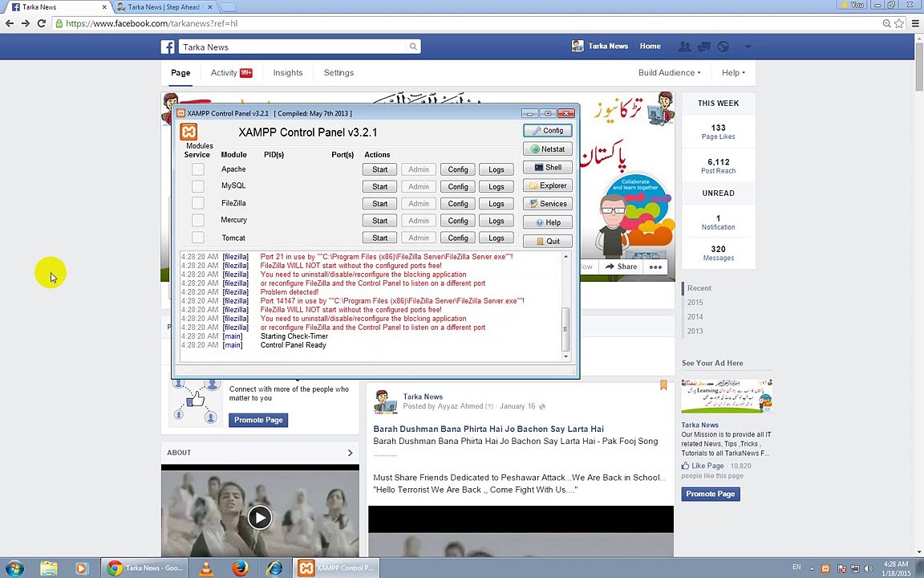Viewport: 924px width, 578px height.
Task: Click XAMPP log scrollbar up arrow
Action: click(565, 257)
